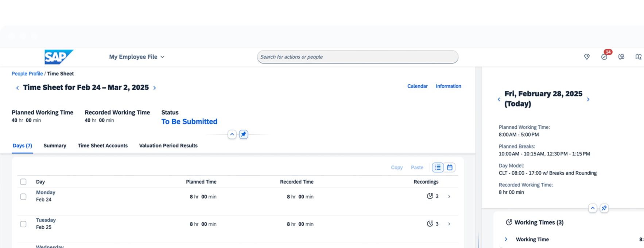The image size is (644, 248).
Task: Expand the Working Time entry
Action: tap(506, 239)
